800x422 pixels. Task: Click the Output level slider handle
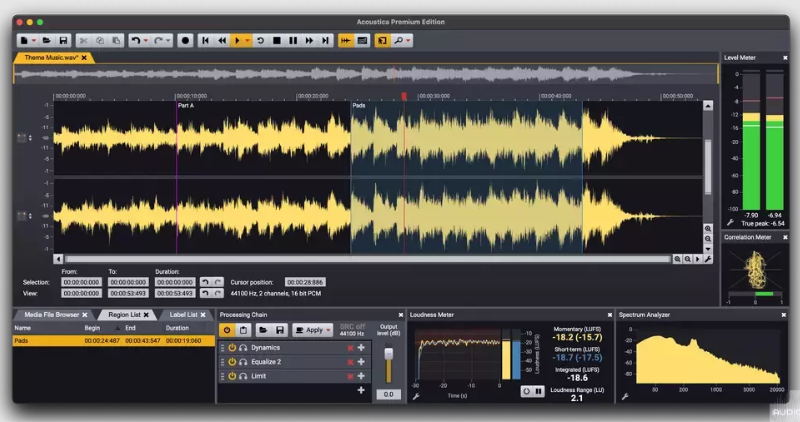click(x=389, y=354)
